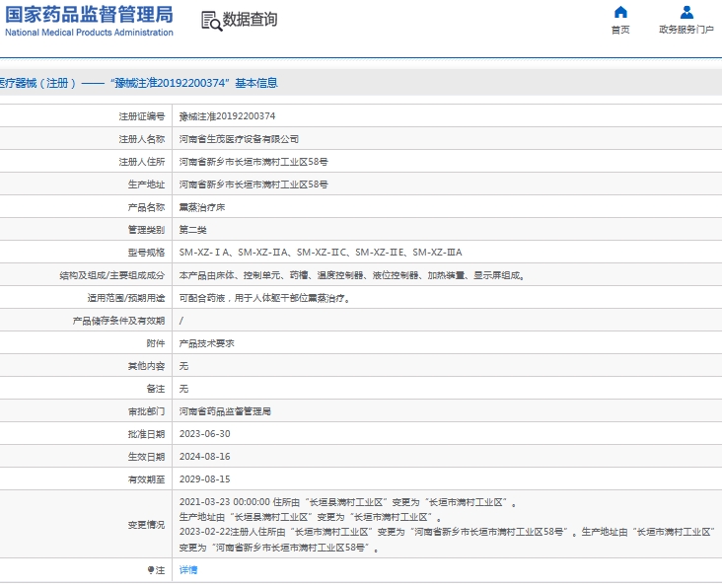Click the 生产地址 address value
Image resolution: width=722 pixels, height=588 pixels.
click(x=253, y=184)
